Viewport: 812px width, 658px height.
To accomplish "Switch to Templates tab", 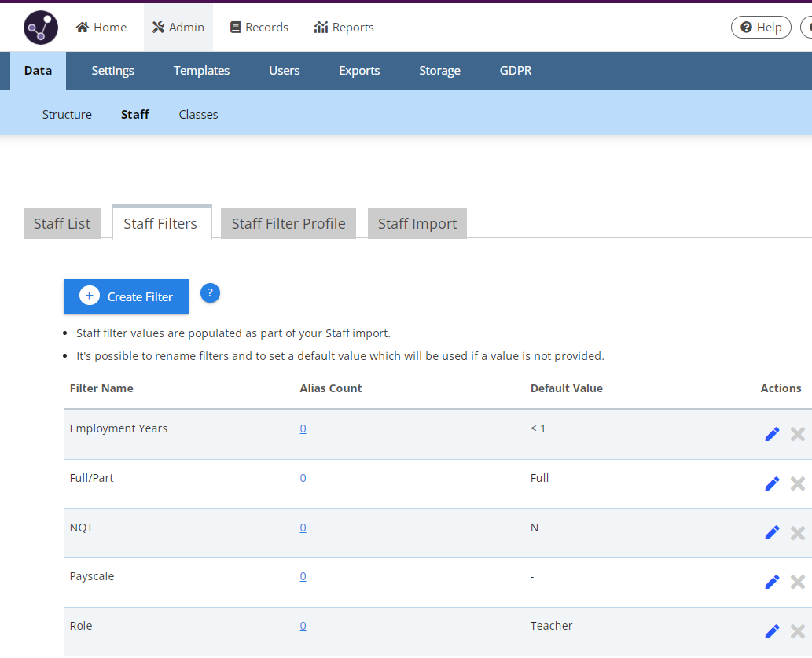I will coord(201,71).
